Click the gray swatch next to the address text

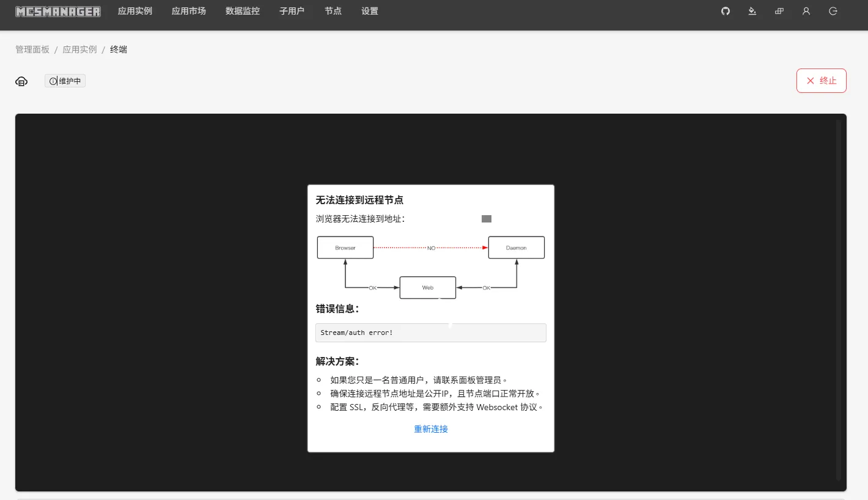click(486, 218)
